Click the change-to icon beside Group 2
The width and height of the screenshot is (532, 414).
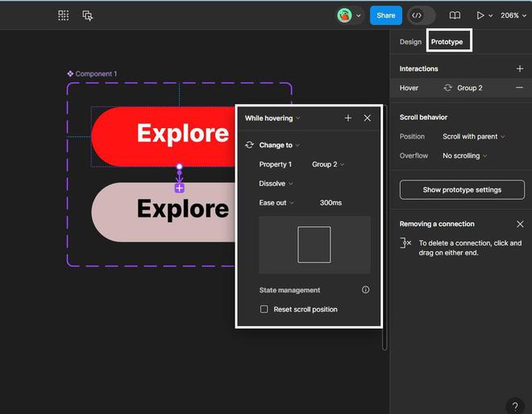point(447,88)
